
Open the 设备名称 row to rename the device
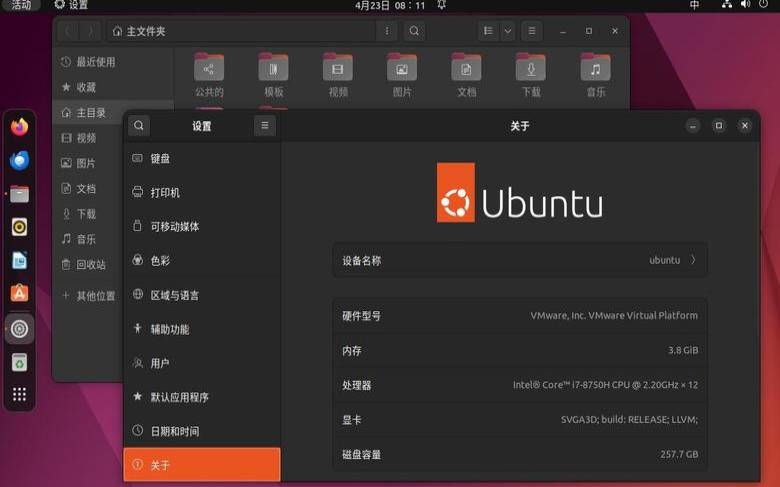pos(519,260)
